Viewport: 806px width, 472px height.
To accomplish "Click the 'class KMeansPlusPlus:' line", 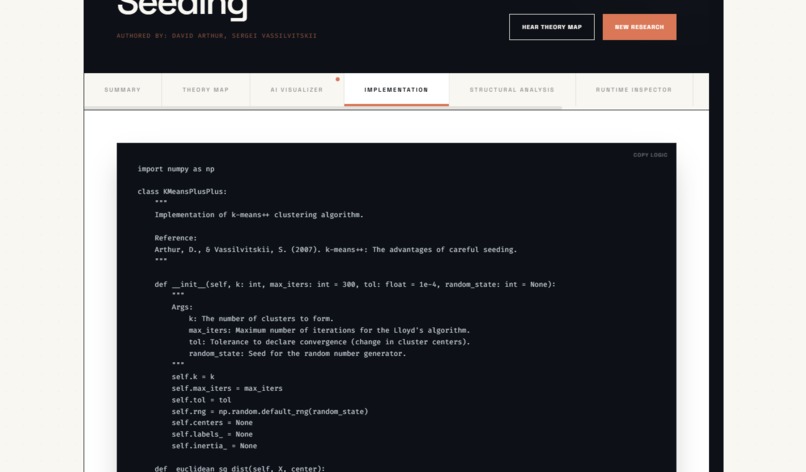I will coord(182,191).
